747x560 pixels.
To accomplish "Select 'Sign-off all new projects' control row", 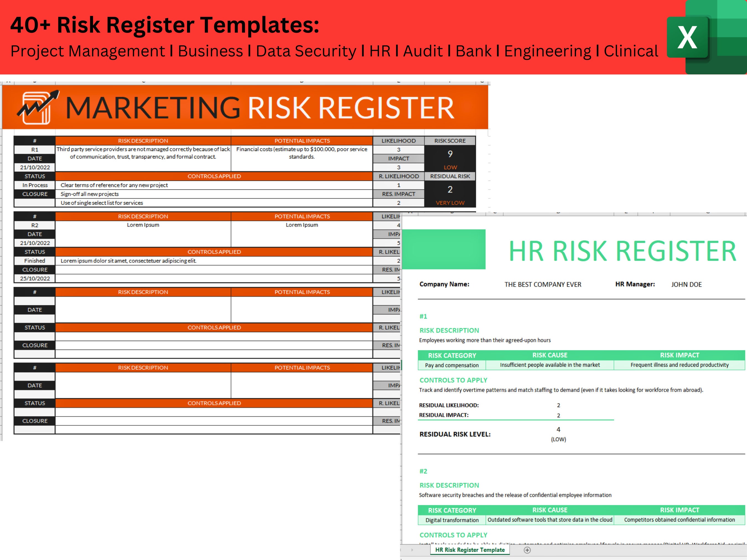I will (214, 194).
